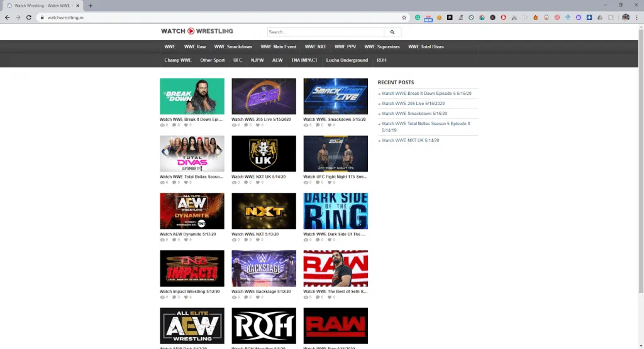Open the NJPW menu item
The height and width of the screenshot is (349, 644).
pos(257,60)
